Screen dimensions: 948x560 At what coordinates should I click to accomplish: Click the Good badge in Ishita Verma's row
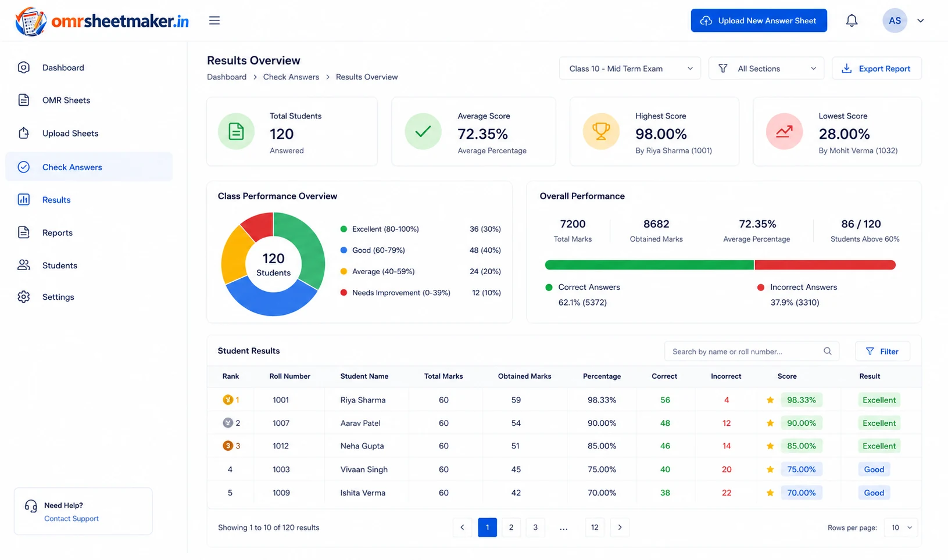874,493
